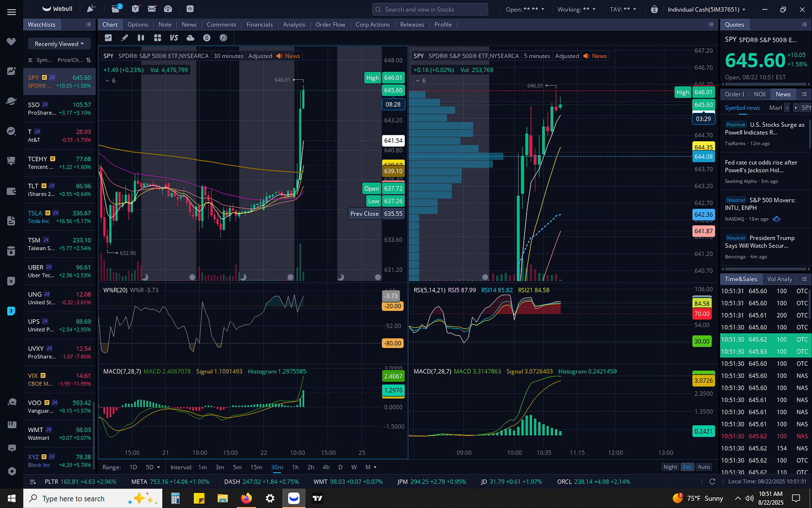Click the circled D icon in chart toolbar
This screenshot has width=812, height=508.
[223, 37]
